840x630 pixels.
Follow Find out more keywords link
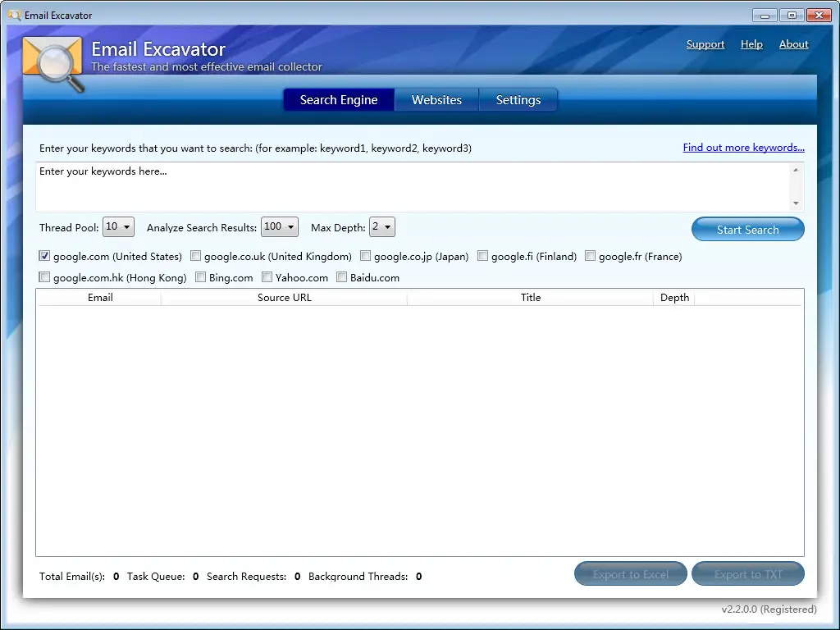tap(743, 148)
